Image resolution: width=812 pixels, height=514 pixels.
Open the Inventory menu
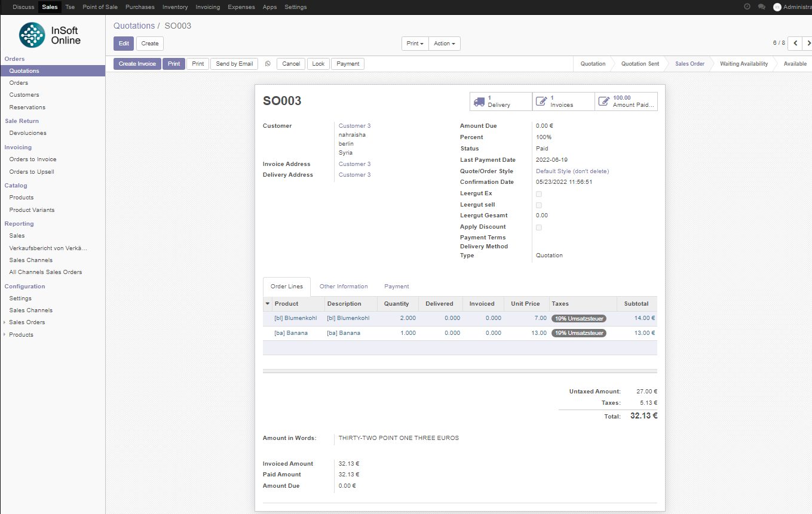(175, 7)
